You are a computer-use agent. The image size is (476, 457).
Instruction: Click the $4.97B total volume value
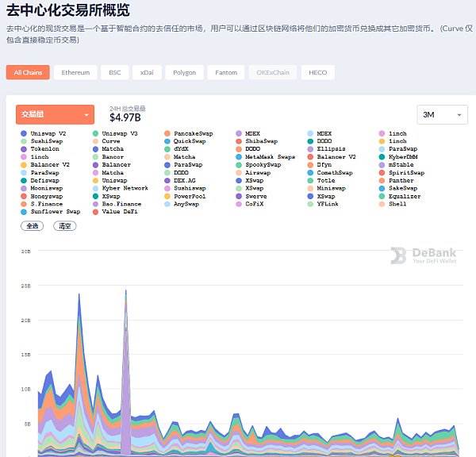point(125,117)
